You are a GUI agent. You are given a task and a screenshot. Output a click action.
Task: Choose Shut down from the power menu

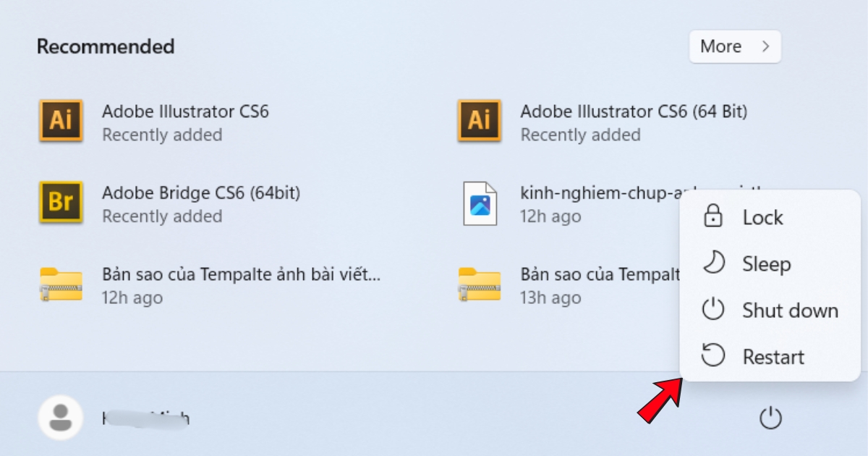click(790, 310)
